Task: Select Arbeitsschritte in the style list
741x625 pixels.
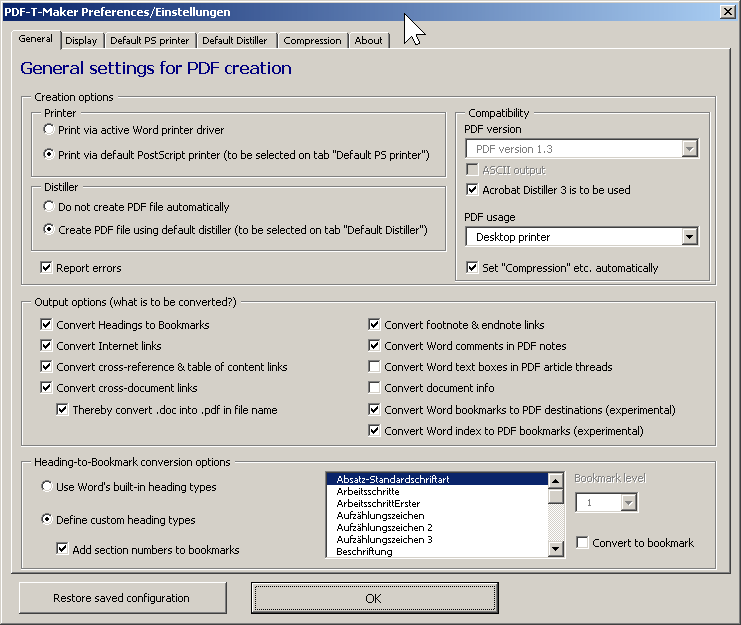Action: (x=438, y=491)
